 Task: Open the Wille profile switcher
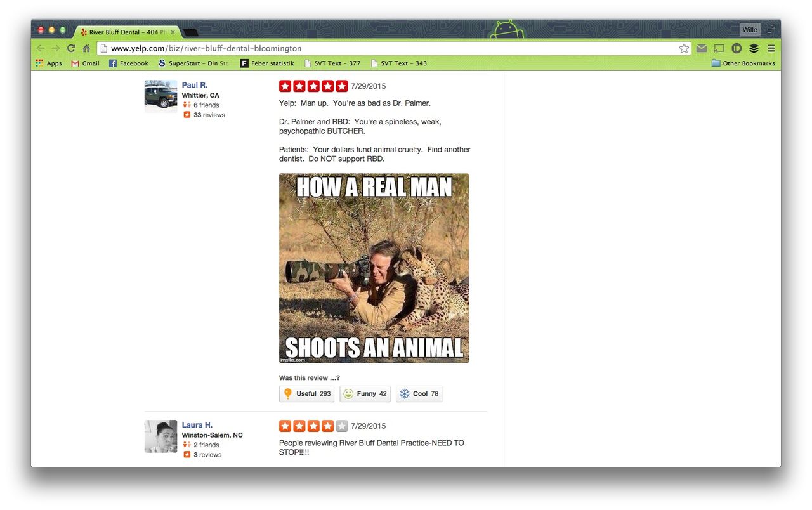click(x=749, y=30)
